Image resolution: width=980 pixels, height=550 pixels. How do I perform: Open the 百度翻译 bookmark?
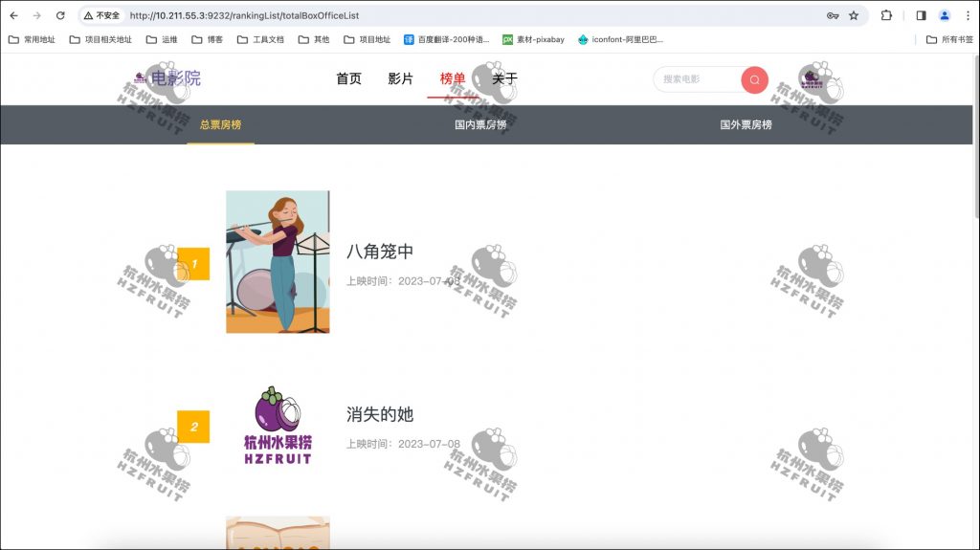[446, 39]
